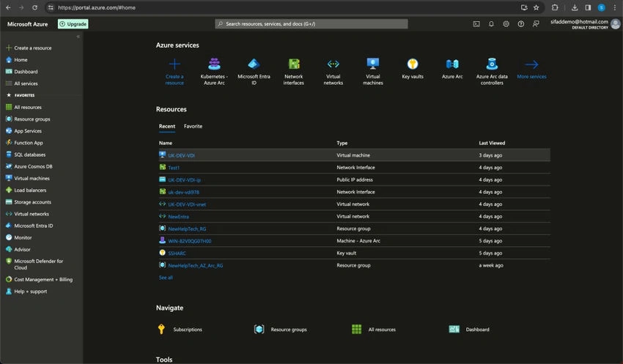
Task: Click the search resources box
Action: click(311, 24)
